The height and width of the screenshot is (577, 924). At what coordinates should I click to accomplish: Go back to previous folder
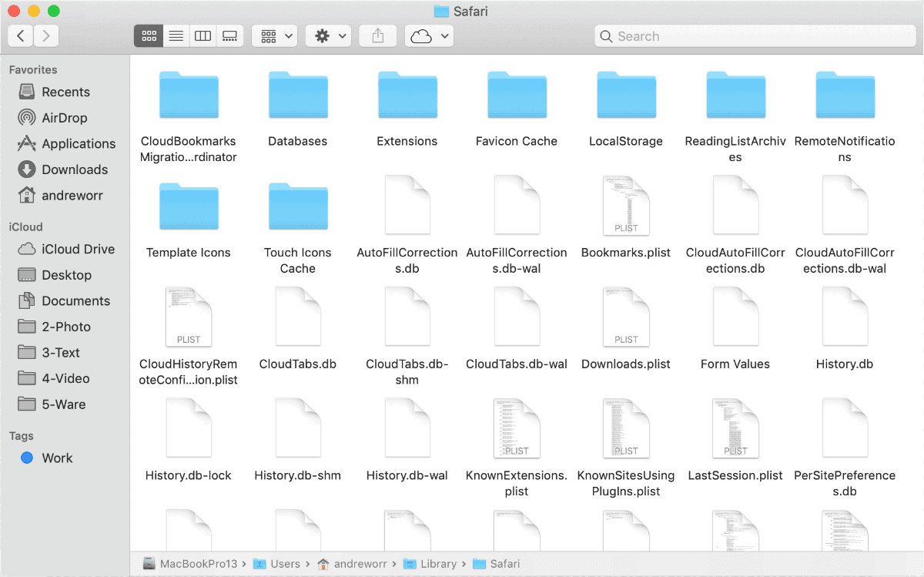[x=21, y=35]
